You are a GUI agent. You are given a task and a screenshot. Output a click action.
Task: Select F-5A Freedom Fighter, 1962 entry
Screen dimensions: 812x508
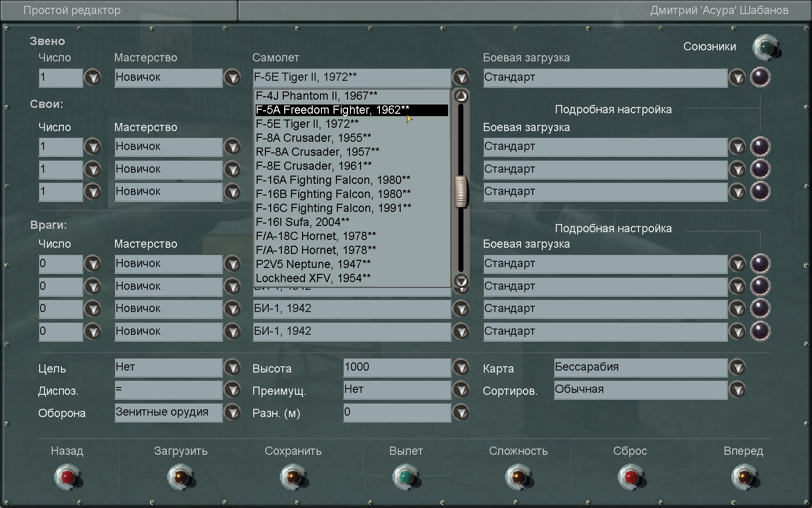pyautogui.click(x=352, y=110)
